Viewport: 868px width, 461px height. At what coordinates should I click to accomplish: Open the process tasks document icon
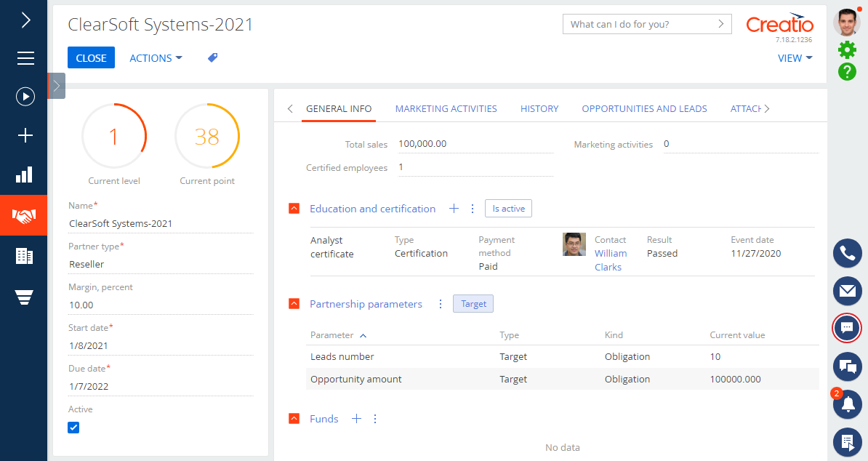848,442
